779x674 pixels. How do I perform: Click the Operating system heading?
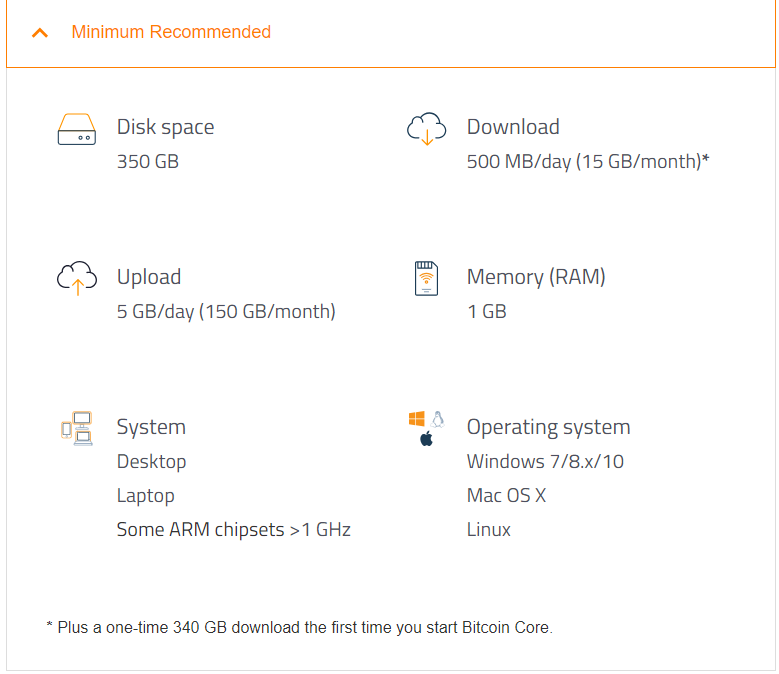point(548,427)
